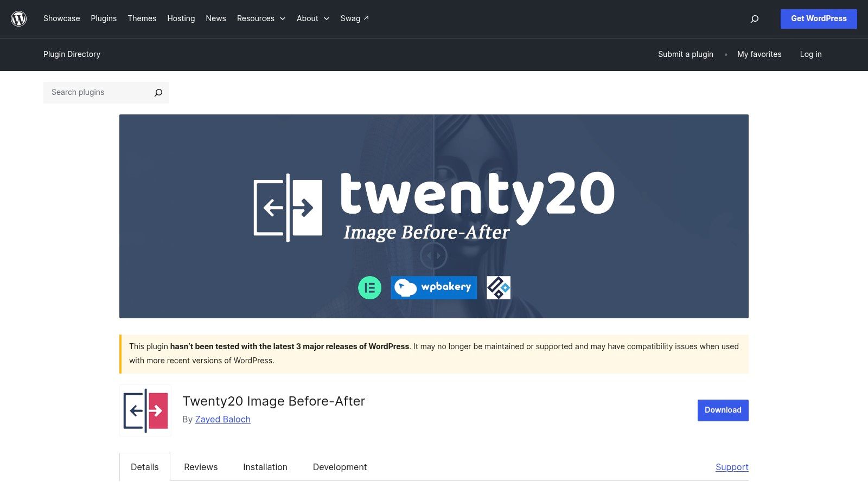Click the untested plugin warning notice
Viewport: 868px width, 488px height.
[x=434, y=354]
